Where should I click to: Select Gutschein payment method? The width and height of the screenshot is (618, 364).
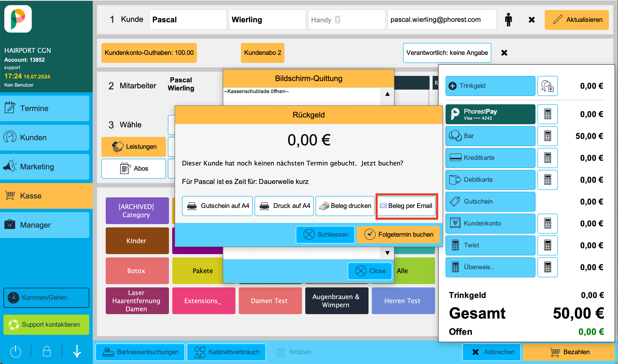(x=490, y=201)
